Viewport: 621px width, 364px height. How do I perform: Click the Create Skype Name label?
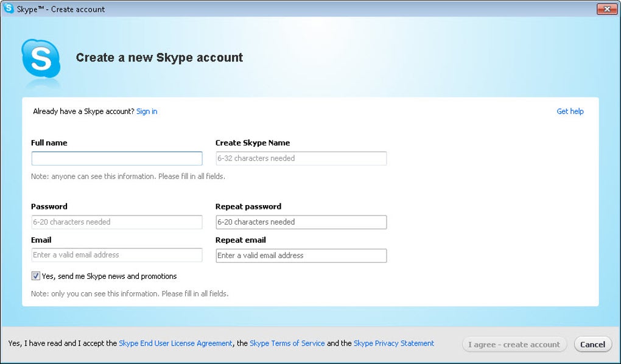(x=253, y=143)
